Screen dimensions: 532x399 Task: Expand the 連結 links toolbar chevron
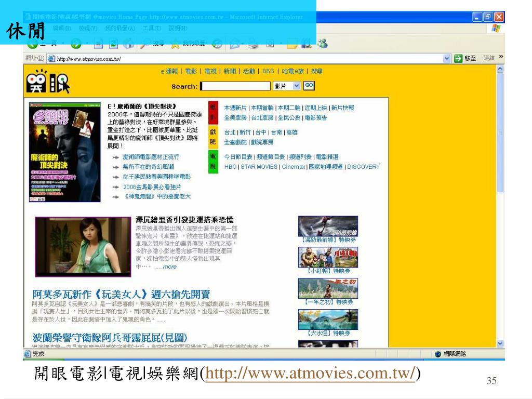click(501, 57)
